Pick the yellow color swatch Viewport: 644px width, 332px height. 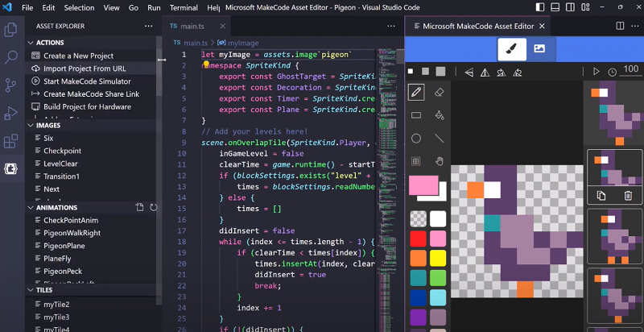pos(438,258)
